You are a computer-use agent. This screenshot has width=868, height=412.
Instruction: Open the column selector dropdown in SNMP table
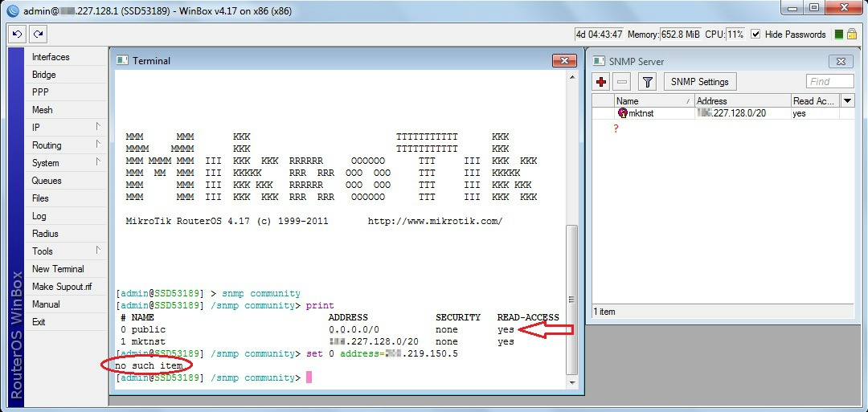pos(848,100)
